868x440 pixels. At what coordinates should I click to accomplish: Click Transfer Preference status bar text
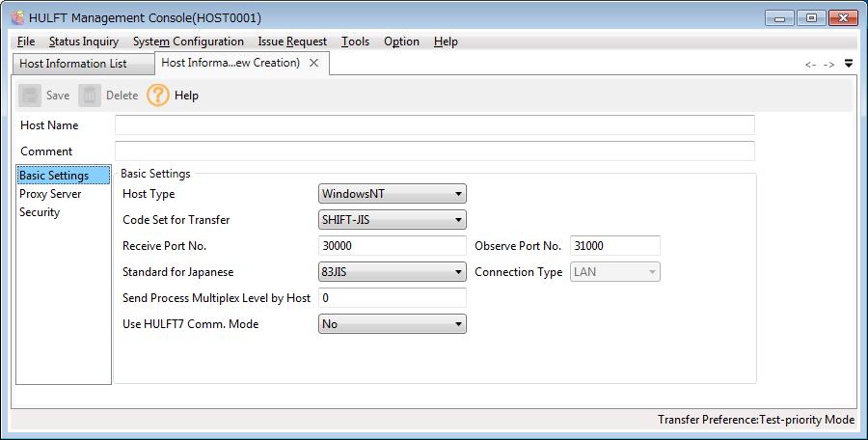point(756,420)
